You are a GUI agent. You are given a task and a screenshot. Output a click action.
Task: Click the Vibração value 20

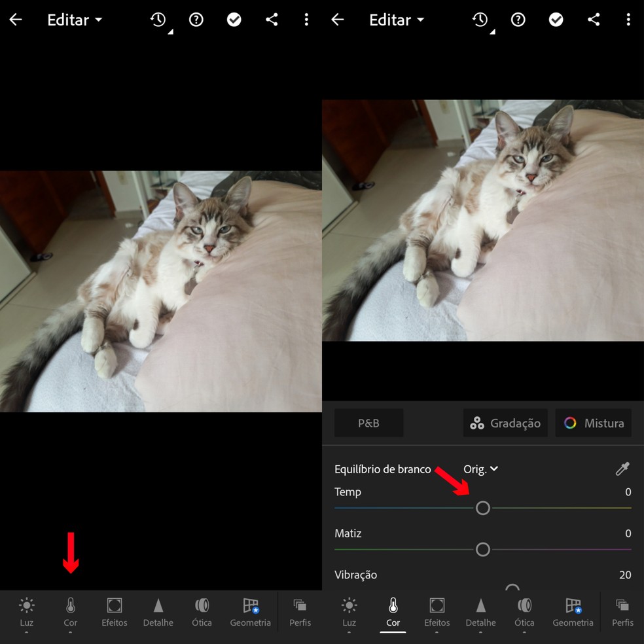[625, 575]
